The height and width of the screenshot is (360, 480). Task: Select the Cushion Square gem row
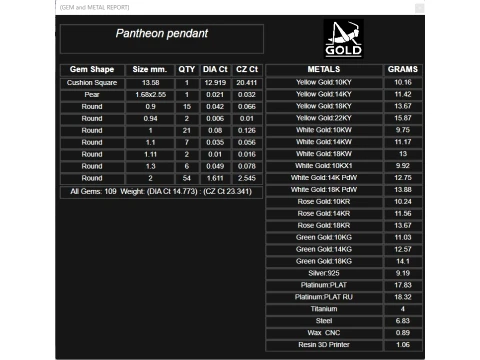click(161, 83)
